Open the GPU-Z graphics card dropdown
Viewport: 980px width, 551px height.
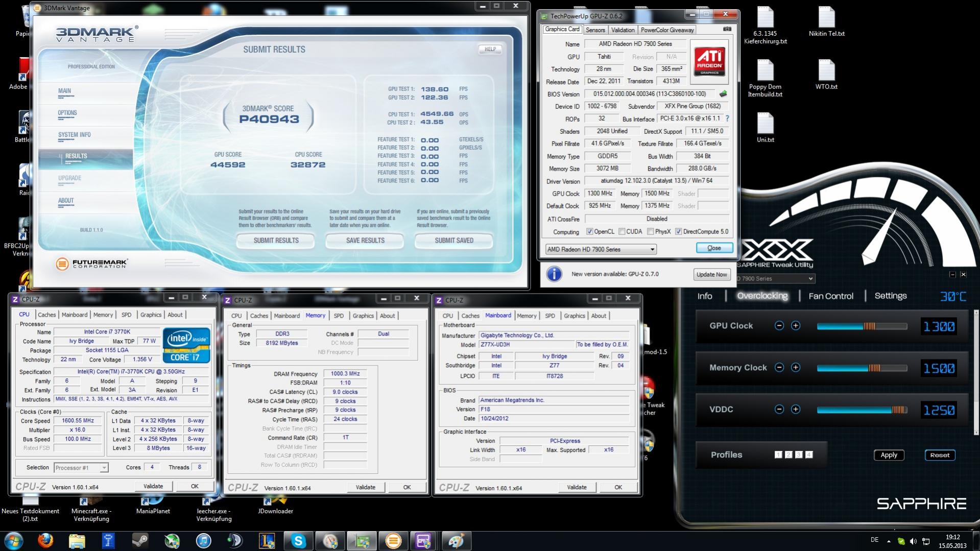tap(601, 249)
